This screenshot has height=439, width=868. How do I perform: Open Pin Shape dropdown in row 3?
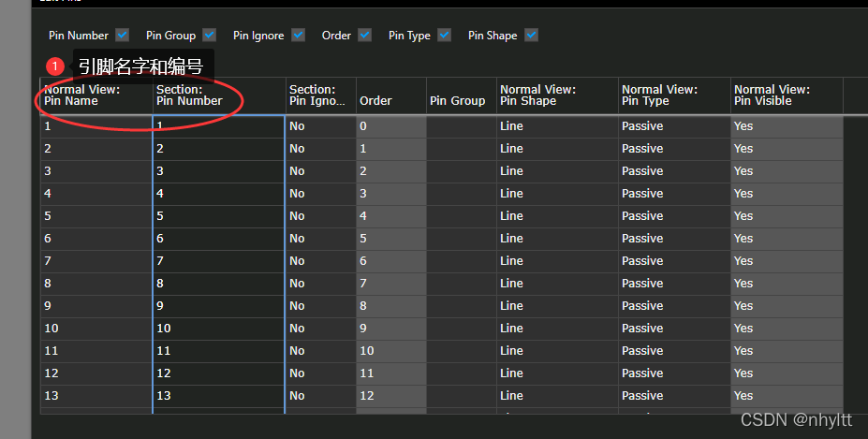[556, 171]
